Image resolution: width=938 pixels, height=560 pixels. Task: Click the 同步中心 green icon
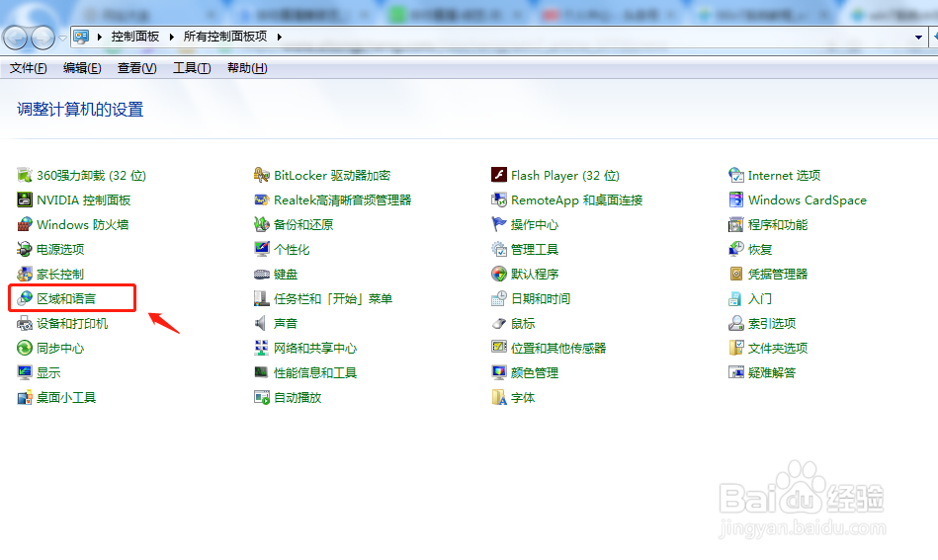point(25,348)
